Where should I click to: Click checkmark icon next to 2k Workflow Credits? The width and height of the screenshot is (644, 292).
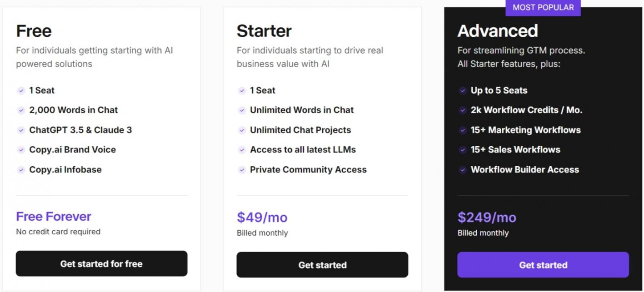click(463, 110)
